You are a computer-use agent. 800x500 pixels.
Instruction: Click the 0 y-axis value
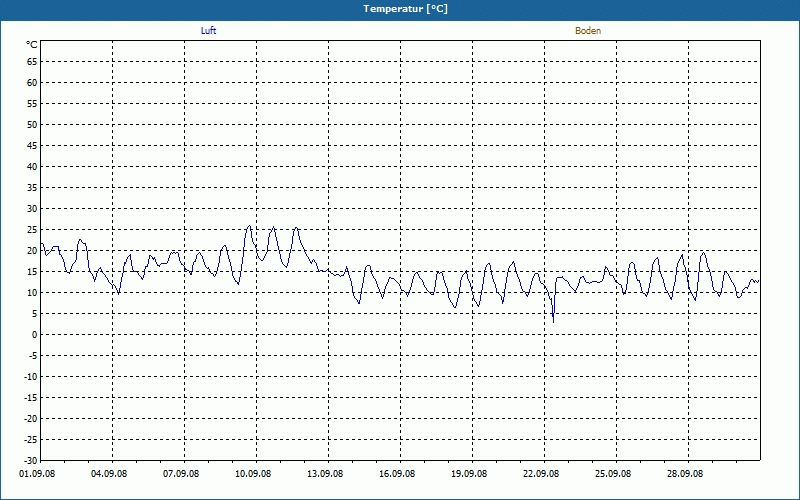[35, 335]
